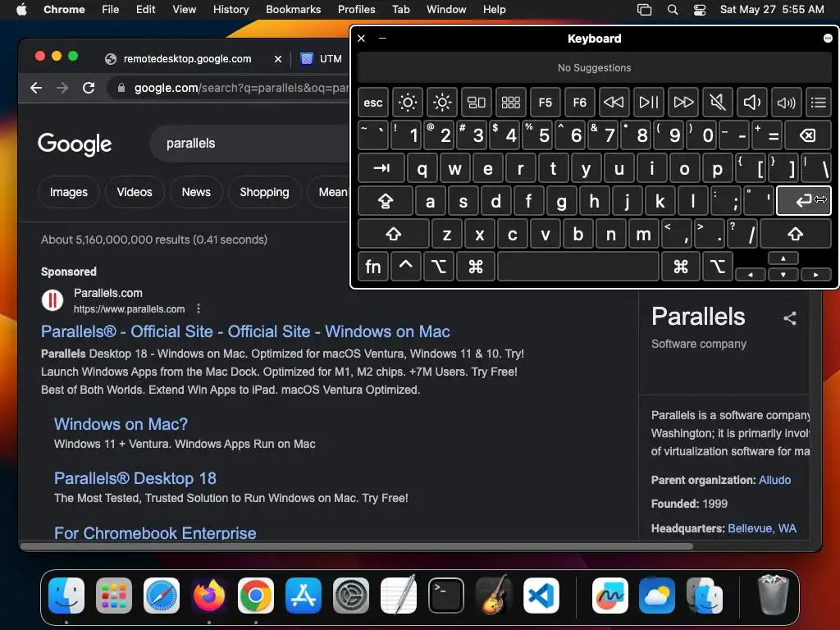Open the History menu
Image resolution: width=840 pixels, height=630 pixels.
coord(231,9)
